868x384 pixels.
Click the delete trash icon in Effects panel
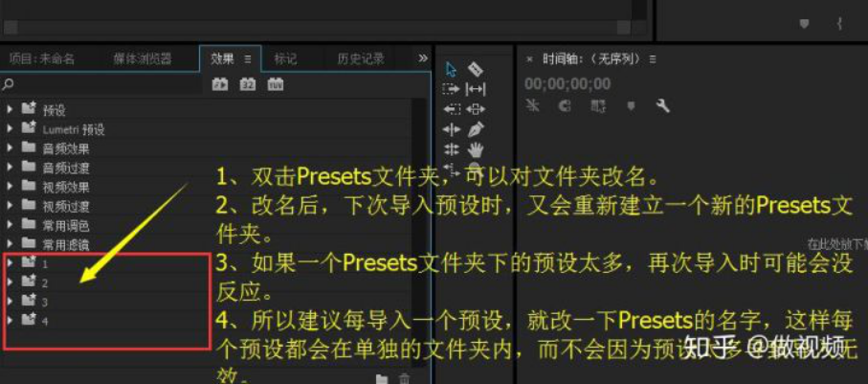tap(405, 379)
